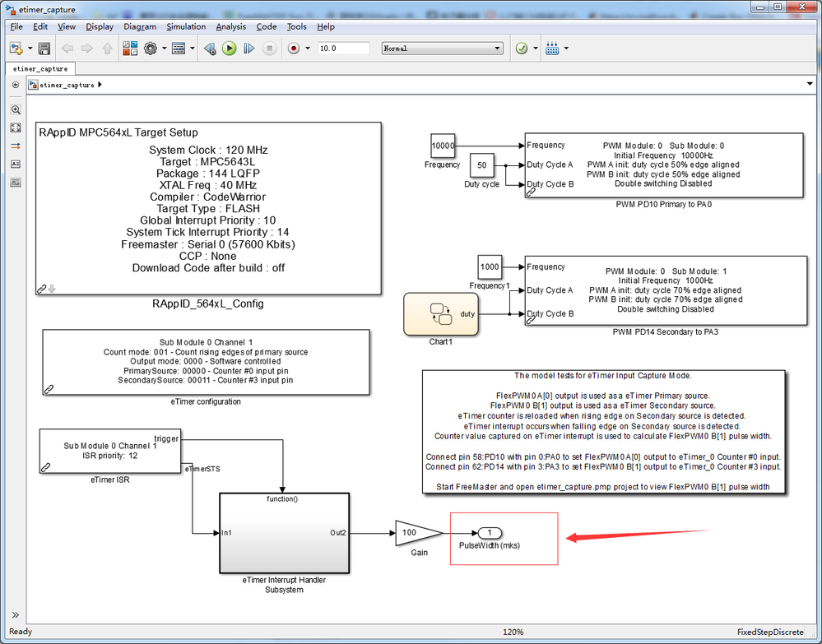Click the Build Model toolbar icon
Screen dimensions: 822x644
(552, 49)
